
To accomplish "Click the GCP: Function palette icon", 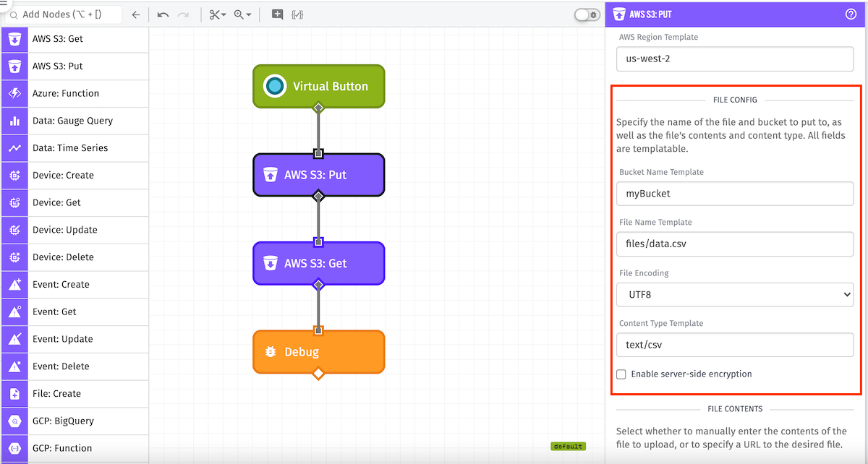I will click(x=14, y=448).
